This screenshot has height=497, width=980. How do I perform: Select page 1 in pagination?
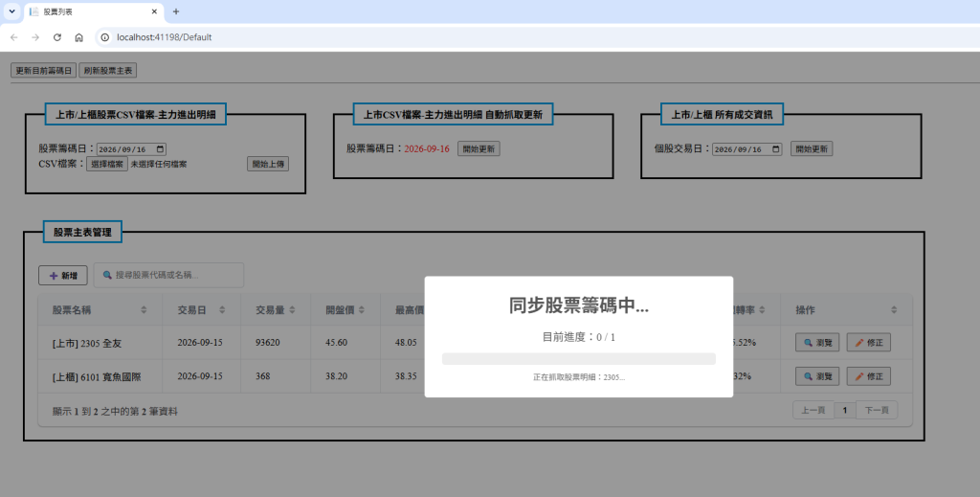845,410
